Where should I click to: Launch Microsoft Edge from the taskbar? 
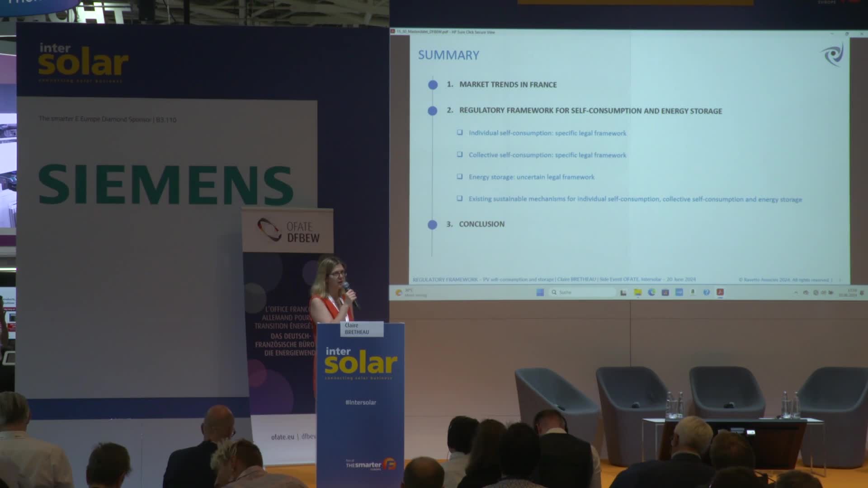[x=651, y=292]
